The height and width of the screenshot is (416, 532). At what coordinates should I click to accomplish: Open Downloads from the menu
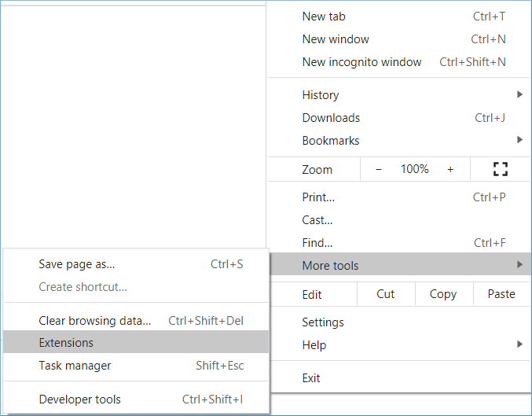(399, 118)
